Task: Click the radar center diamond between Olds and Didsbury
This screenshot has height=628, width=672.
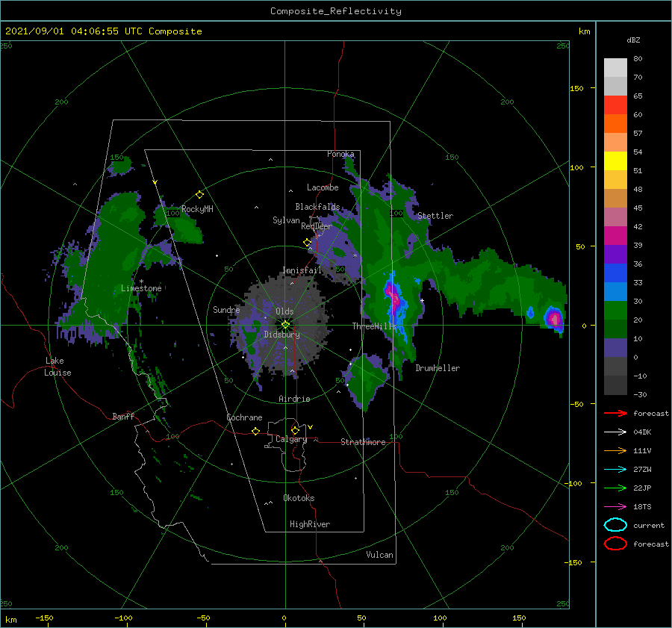Action: (x=285, y=325)
